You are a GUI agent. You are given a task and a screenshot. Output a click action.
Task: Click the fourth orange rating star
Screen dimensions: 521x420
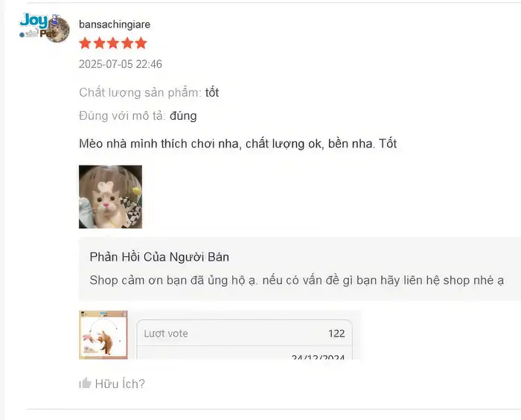(127, 43)
